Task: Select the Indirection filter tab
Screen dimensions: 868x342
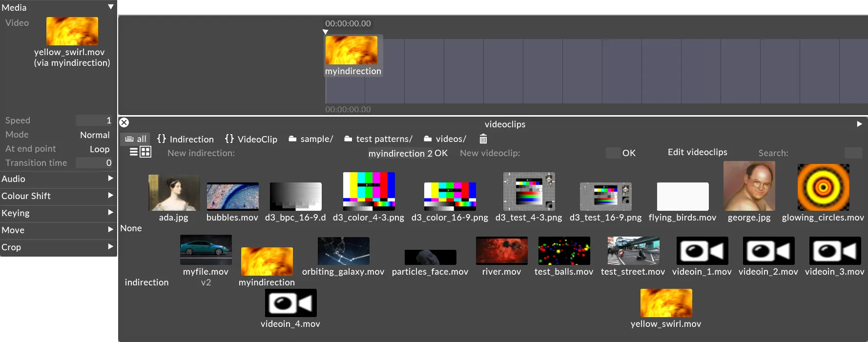Action: [x=186, y=139]
